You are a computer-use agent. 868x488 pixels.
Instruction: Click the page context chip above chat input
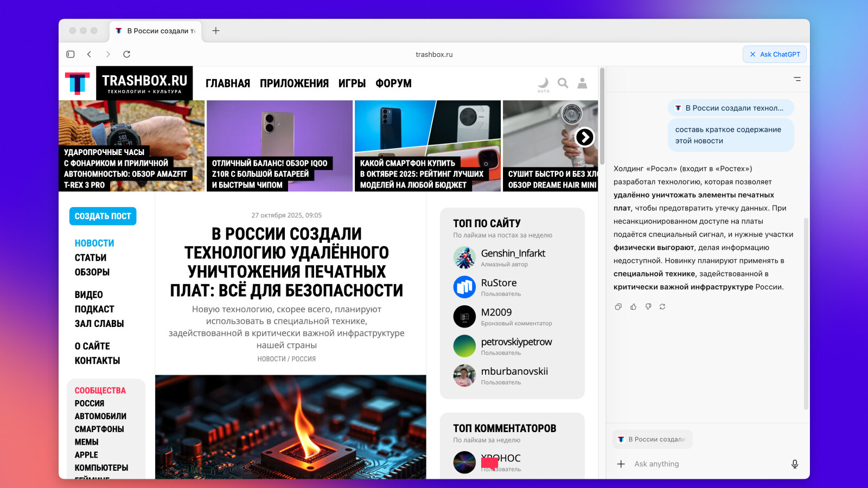click(653, 439)
